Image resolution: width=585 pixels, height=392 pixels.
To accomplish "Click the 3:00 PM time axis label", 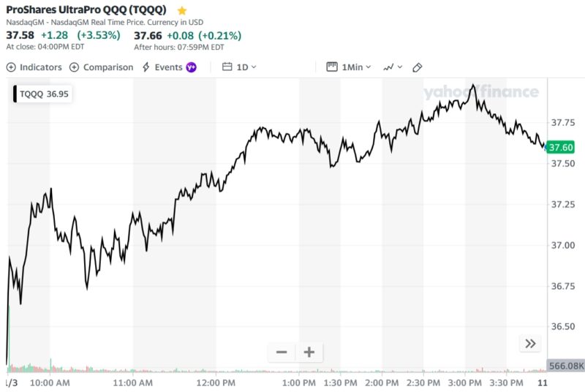I will point(465,382).
